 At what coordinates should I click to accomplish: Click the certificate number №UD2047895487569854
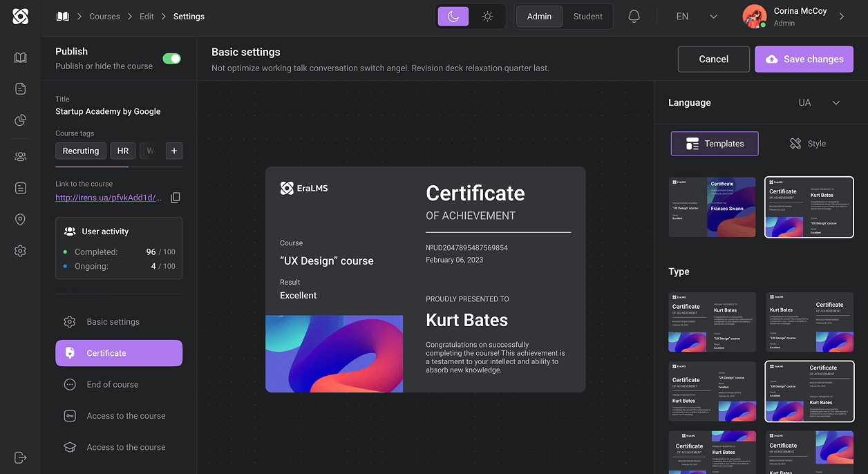(466, 247)
